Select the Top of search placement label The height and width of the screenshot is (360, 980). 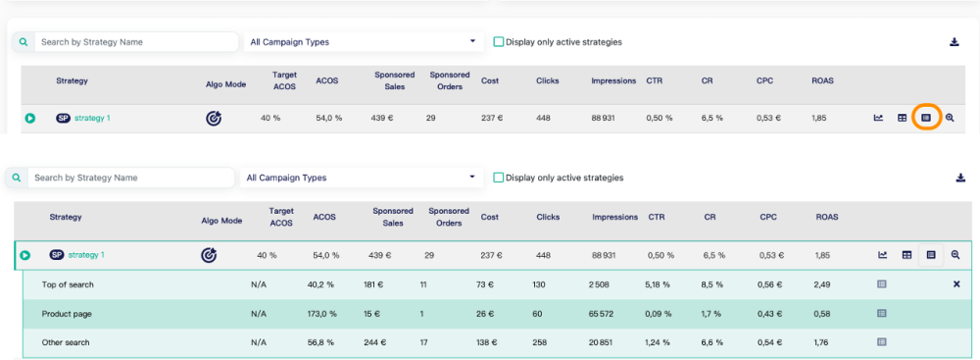[68, 284]
